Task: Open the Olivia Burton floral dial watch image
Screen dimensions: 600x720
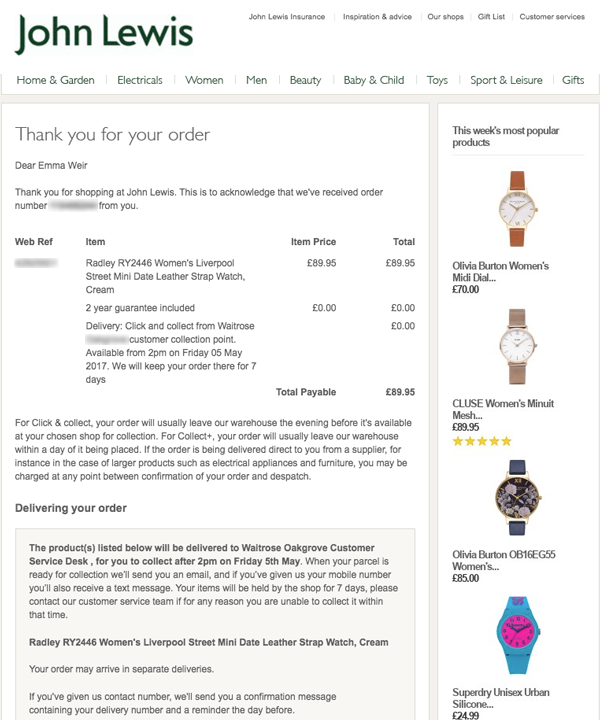Action: pos(518,498)
